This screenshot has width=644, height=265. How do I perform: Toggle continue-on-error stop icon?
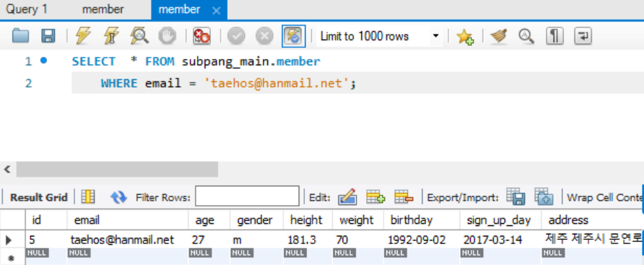[202, 36]
